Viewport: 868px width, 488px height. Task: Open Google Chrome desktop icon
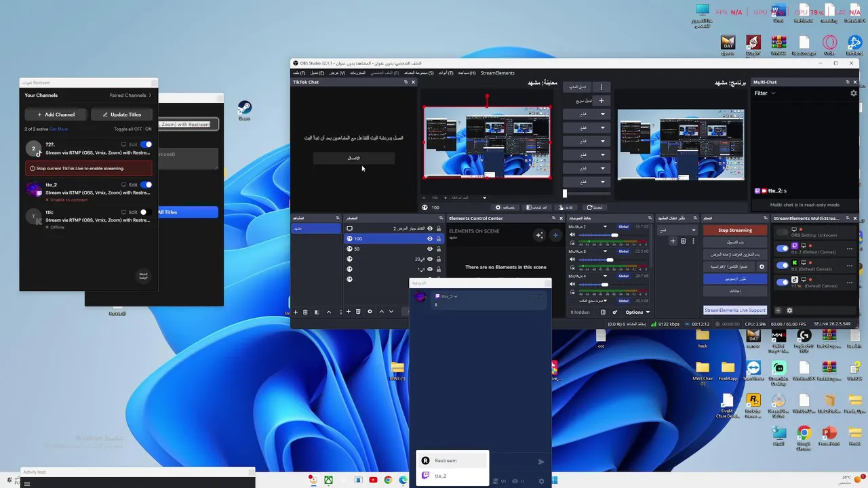point(804,436)
